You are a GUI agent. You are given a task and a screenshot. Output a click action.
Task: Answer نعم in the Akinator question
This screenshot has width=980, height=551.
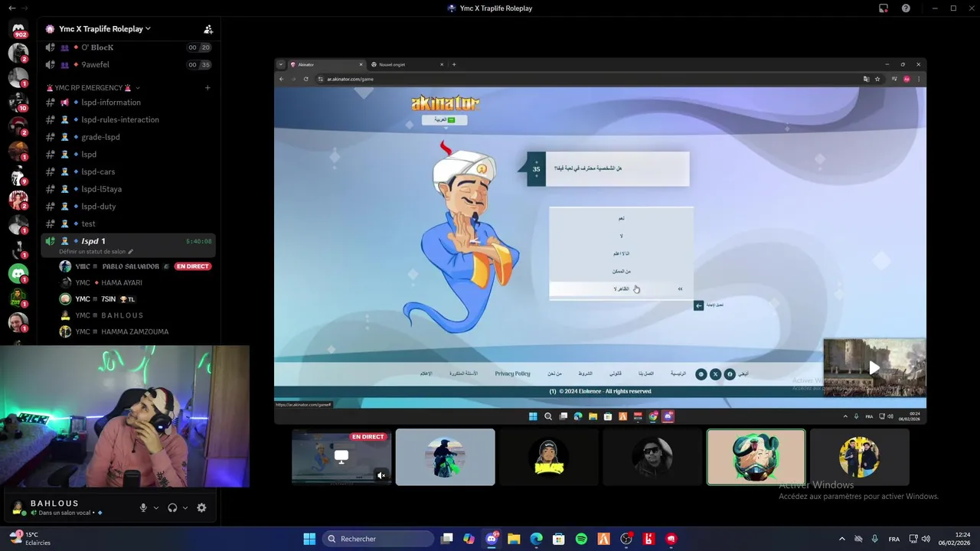[621, 218]
